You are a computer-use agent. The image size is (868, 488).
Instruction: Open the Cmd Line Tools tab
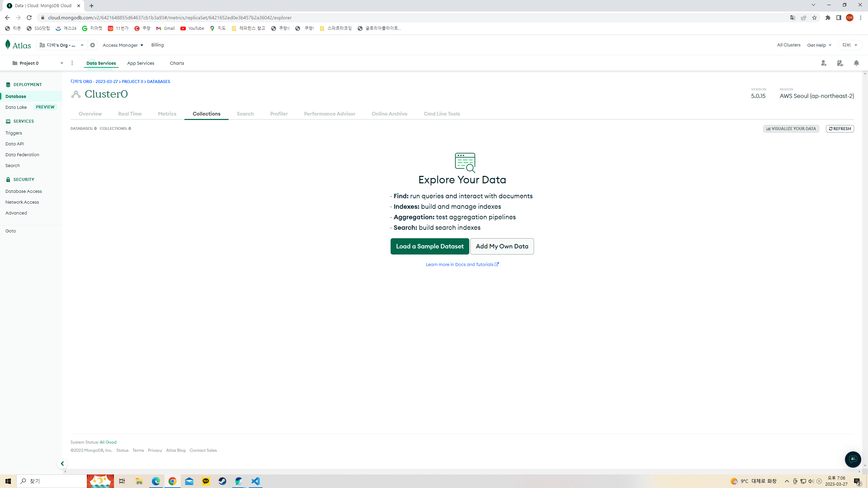point(442,114)
